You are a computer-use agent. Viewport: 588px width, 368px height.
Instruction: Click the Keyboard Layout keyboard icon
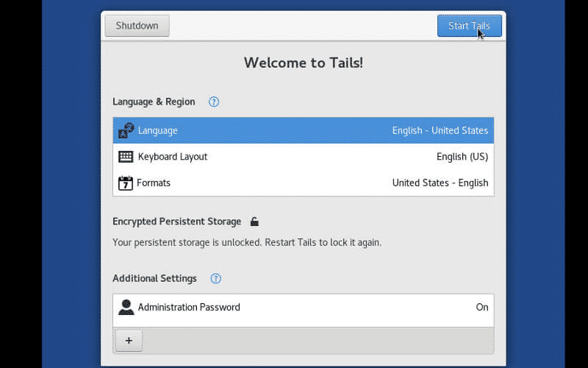pyautogui.click(x=126, y=157)
